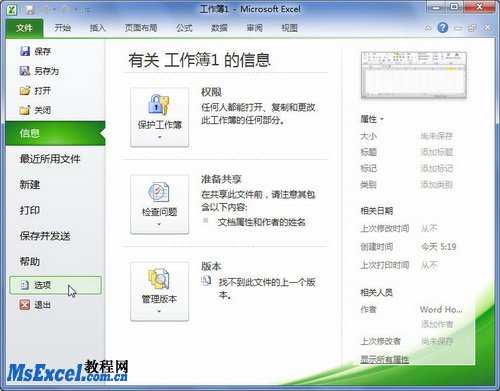Open Save & Send (保存并发送) section

click(x=45, y=236)
